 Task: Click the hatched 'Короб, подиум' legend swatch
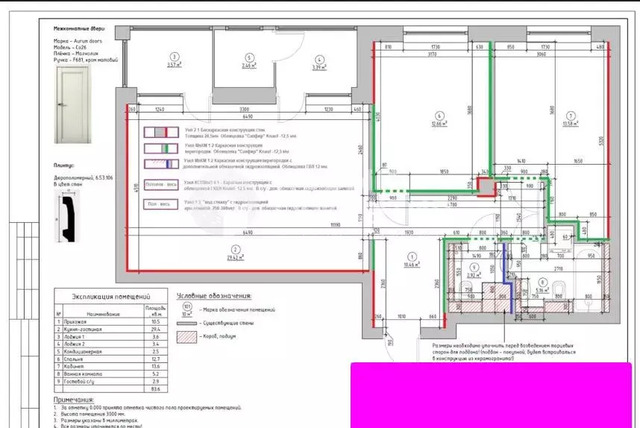pyautogui.click(x=187, y=337)
